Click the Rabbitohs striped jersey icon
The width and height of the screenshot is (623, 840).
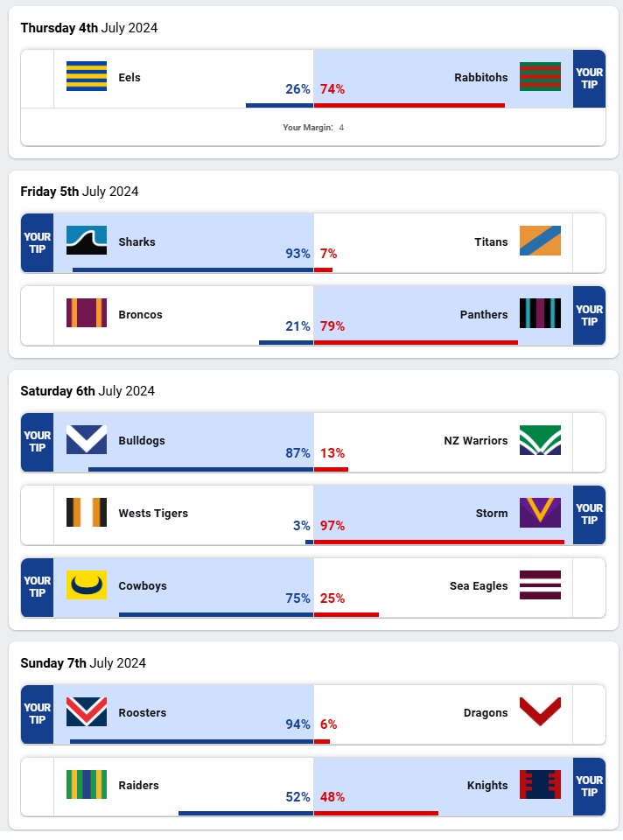540,77
